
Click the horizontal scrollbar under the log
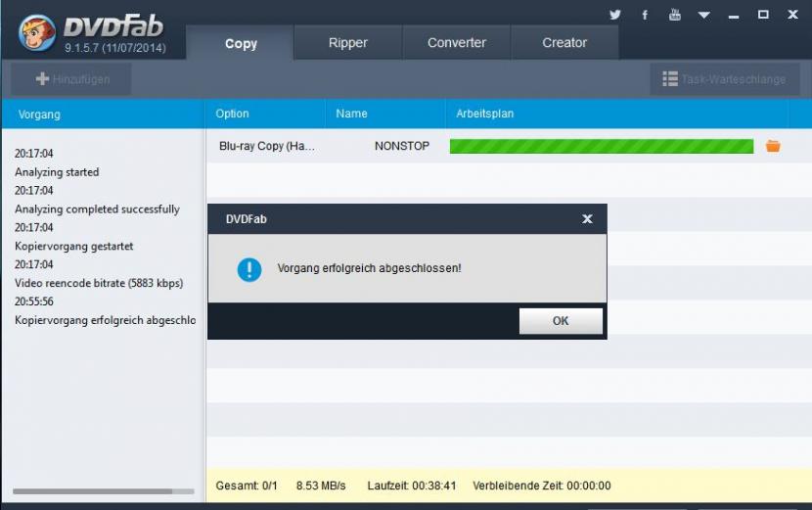pyautogui.click(x=92, y=490)
